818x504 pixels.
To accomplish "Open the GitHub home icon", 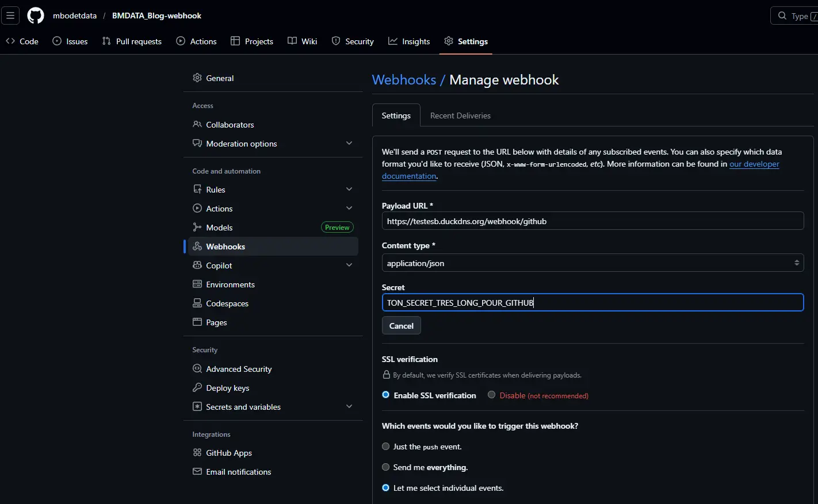I will pyautogui.click(x=35, y=16).
